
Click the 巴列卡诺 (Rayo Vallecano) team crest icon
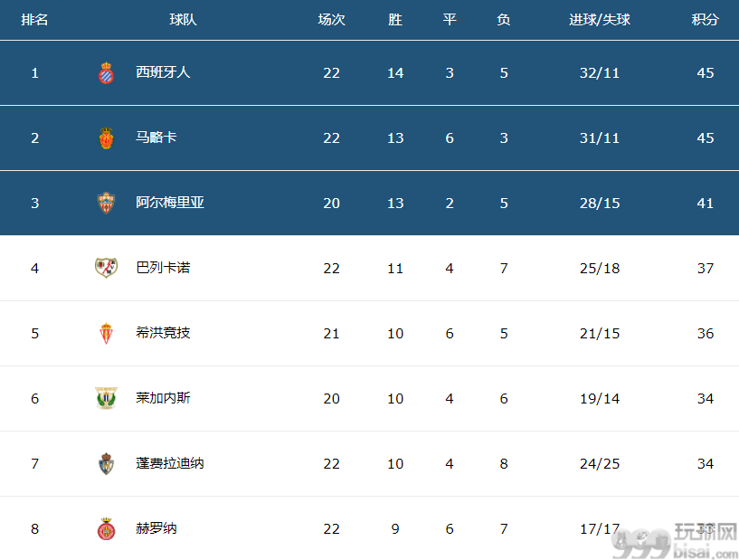(x=106, y=268)
